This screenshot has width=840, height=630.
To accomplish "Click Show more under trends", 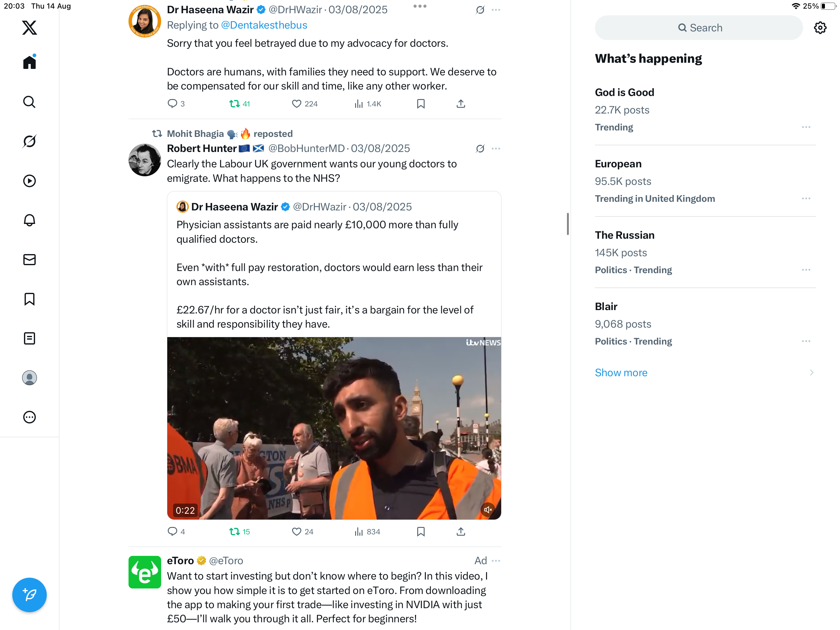I will (621, 373).
